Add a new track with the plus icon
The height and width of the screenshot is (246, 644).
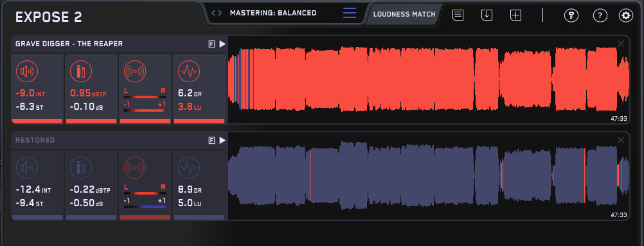click(515, 15)
